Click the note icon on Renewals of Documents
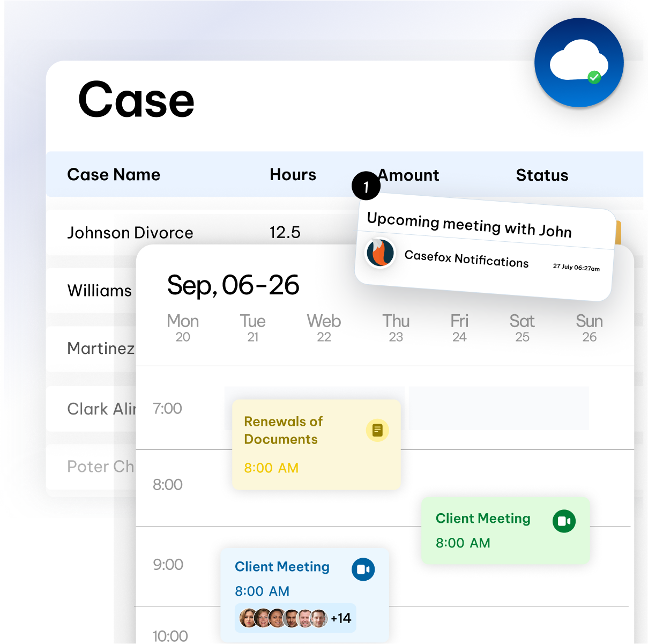 tap(377, 430)
